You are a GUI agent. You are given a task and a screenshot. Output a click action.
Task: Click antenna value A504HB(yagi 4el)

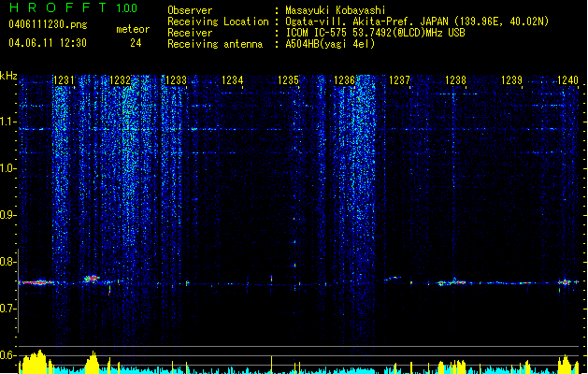pos(330,44)
